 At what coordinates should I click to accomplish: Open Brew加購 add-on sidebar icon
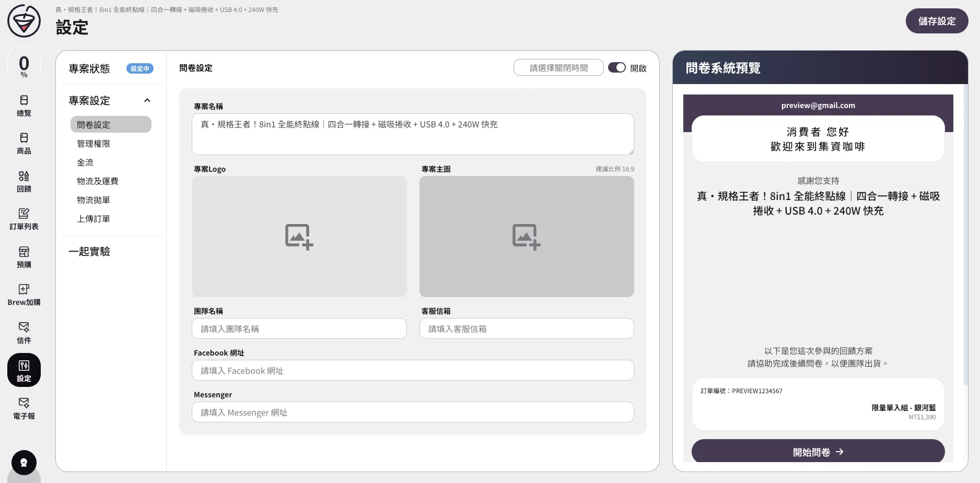(24, 295)
